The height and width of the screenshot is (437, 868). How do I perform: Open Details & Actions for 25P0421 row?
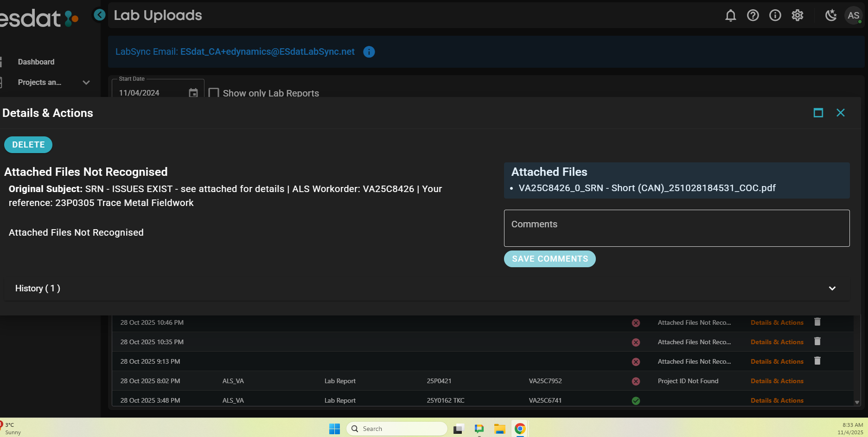click(777, 381)
